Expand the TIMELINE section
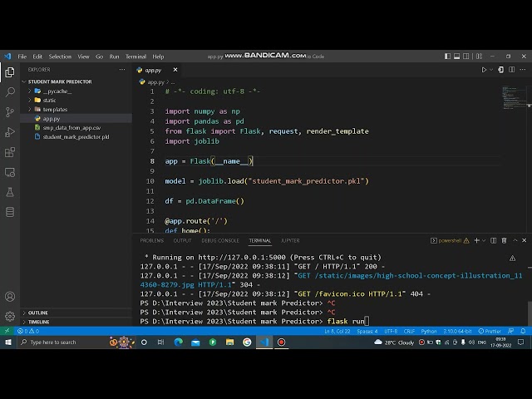532x399 pixels. (x=76, y=322)
